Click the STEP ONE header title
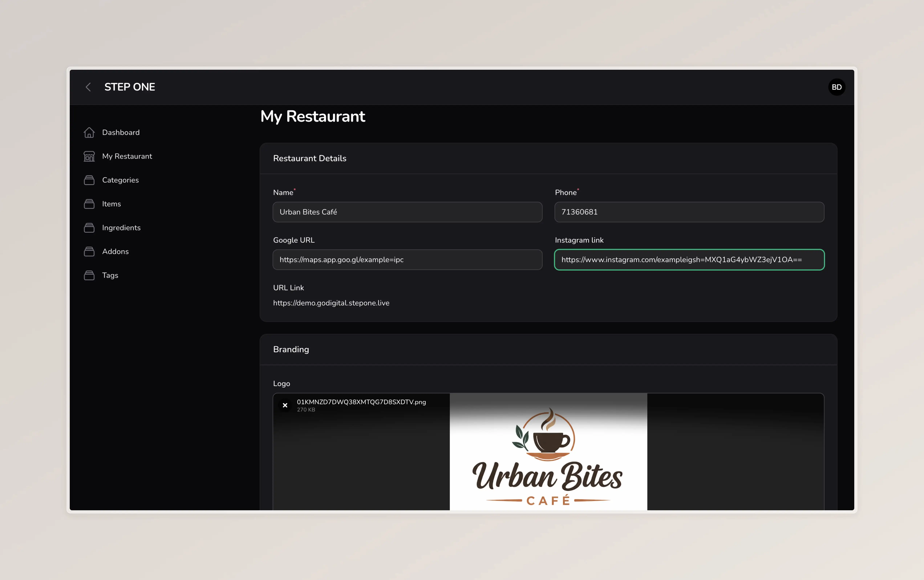This screenshot has width=924, height=580. click(130, 87)
